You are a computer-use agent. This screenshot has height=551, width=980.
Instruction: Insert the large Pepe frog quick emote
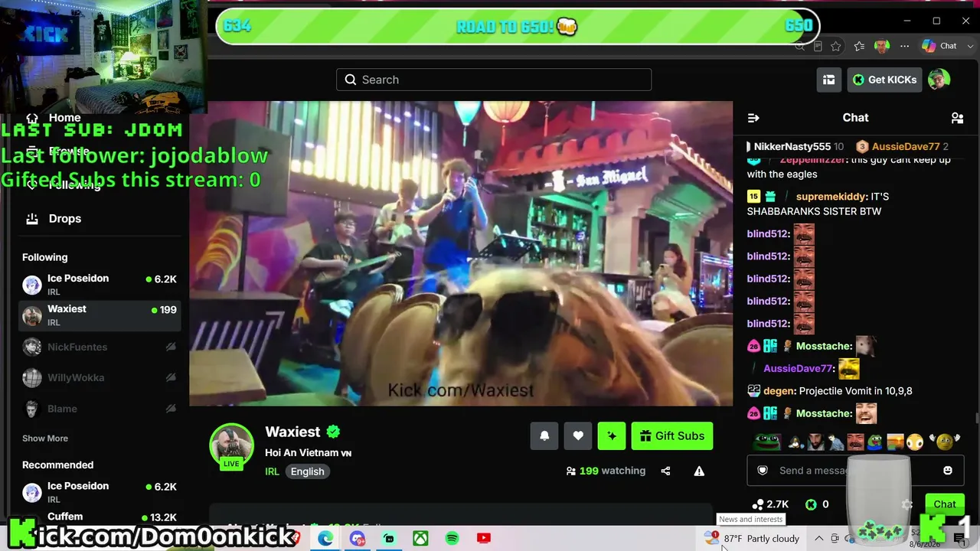[766, 442]
